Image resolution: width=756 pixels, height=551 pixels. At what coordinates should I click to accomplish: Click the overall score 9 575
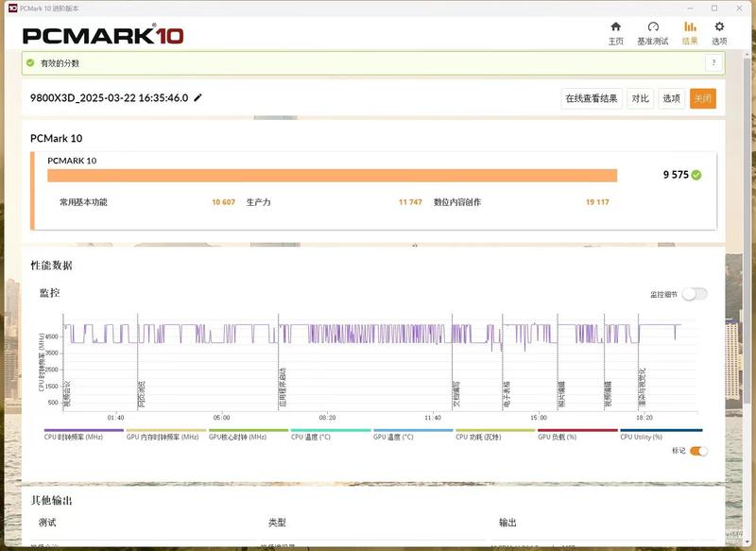pos(676,175)
